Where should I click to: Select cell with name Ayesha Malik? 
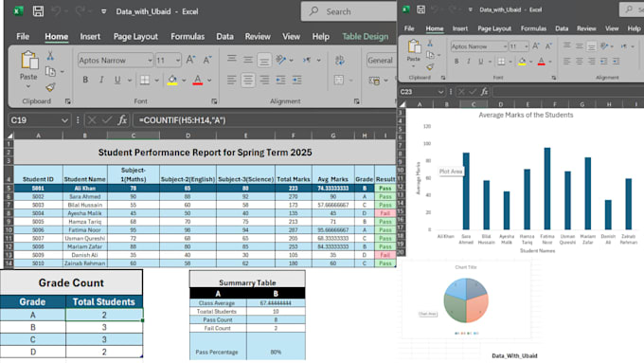[x=85, y=213]
